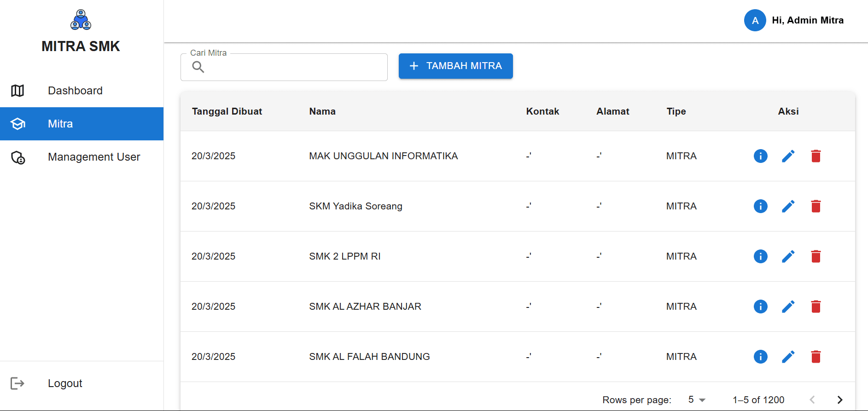868x411 pixels.
Task: Click Logout in the sidebar
Action: point(65,383)
